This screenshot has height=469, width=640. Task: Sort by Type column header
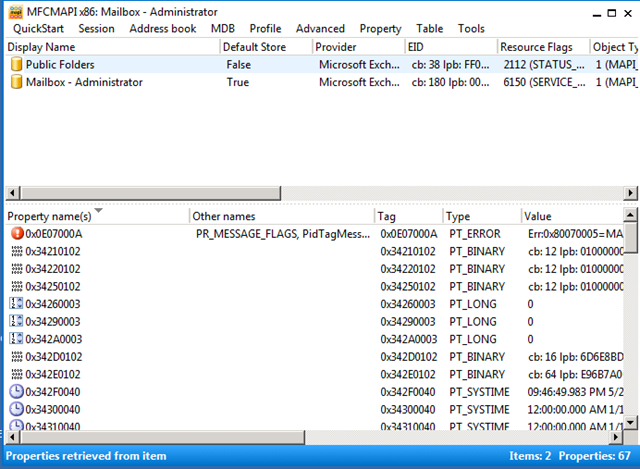[482, 216]
